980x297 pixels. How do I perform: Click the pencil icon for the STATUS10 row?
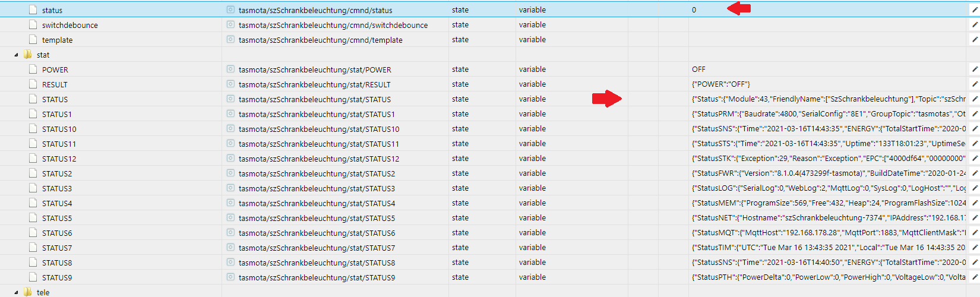(x=974, y=129)
